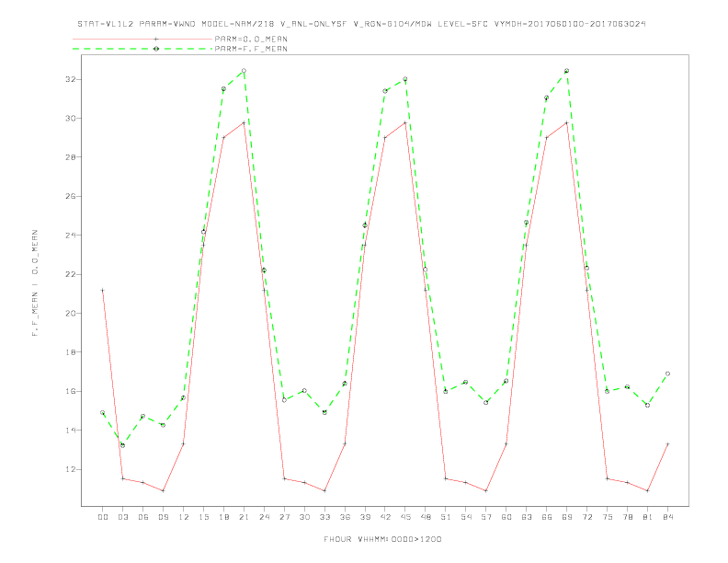Select the PARM=F.F_MEAN legend label
This screenshot has width=728, height=563.
click(251, 49)
